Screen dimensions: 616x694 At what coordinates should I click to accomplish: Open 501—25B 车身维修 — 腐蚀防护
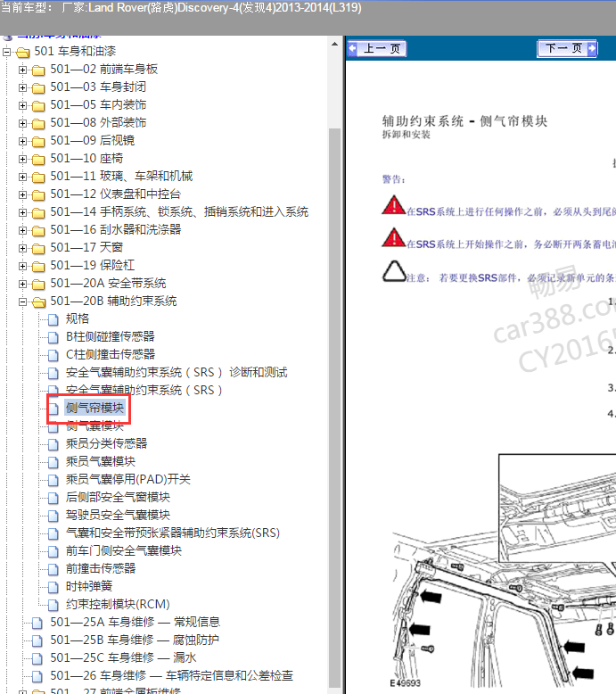[x=135, y=640]
